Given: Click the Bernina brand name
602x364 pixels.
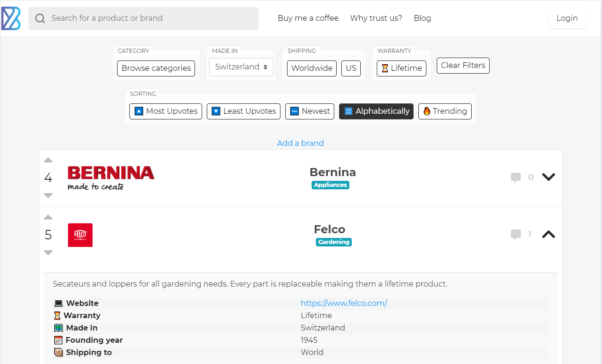Looking at the screenshot, I should tap(332, 172).
